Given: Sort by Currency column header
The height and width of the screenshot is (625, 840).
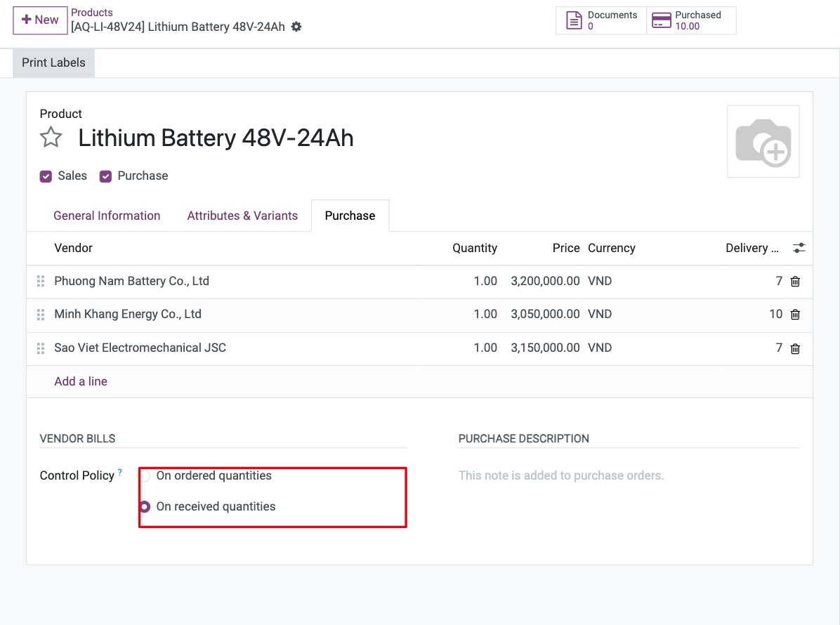Looking at the screenshot, I should (x=611, y=248).
